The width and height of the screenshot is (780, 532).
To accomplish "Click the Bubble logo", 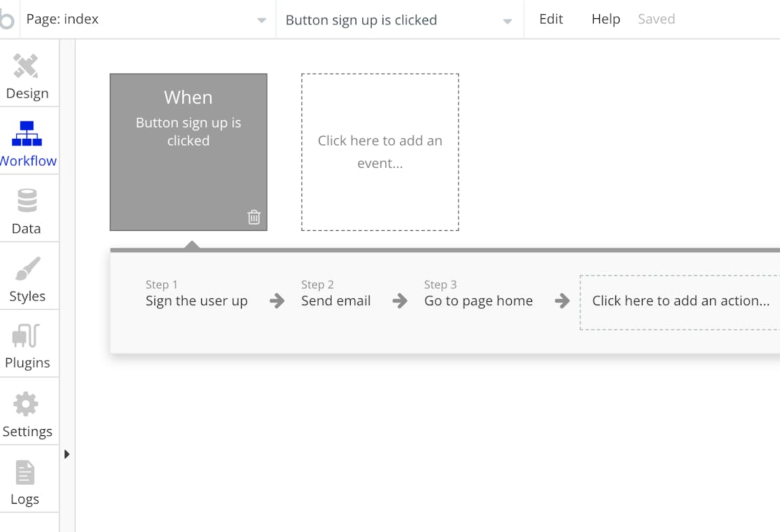I will click(x=7, y=18).
